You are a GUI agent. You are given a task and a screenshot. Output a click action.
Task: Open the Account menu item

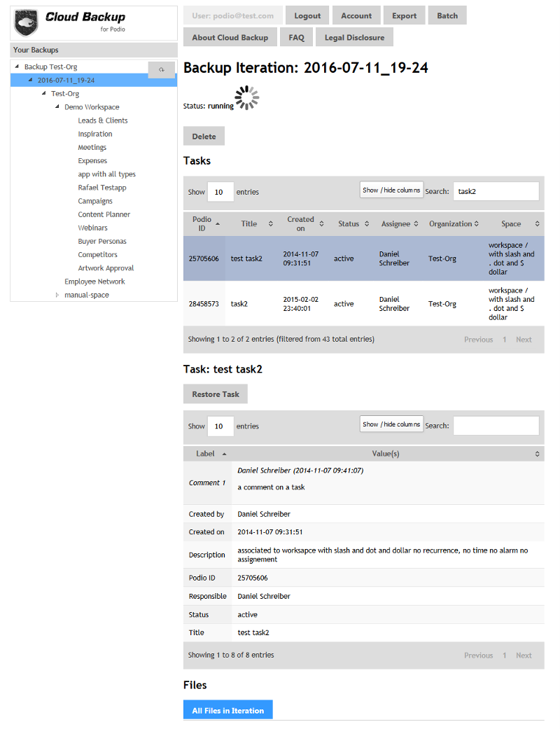pos(356,15)
